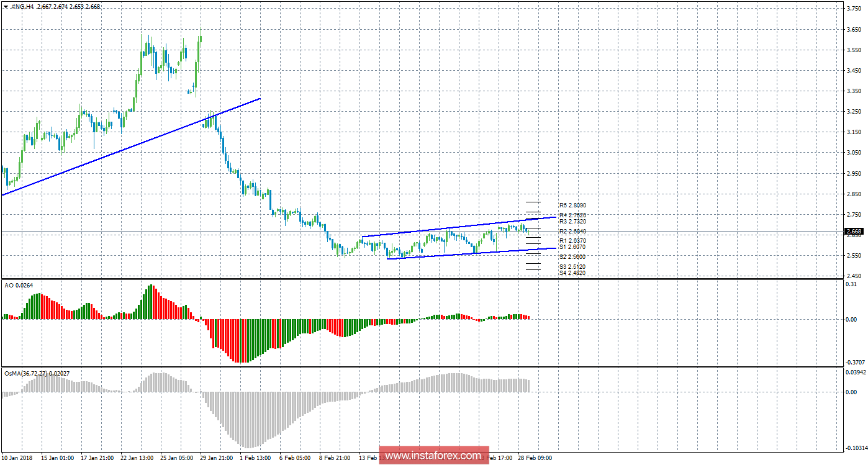Open the www.instaforex.com watermark link
This screenshot has height=465, width=868.
tap(433, 456)
